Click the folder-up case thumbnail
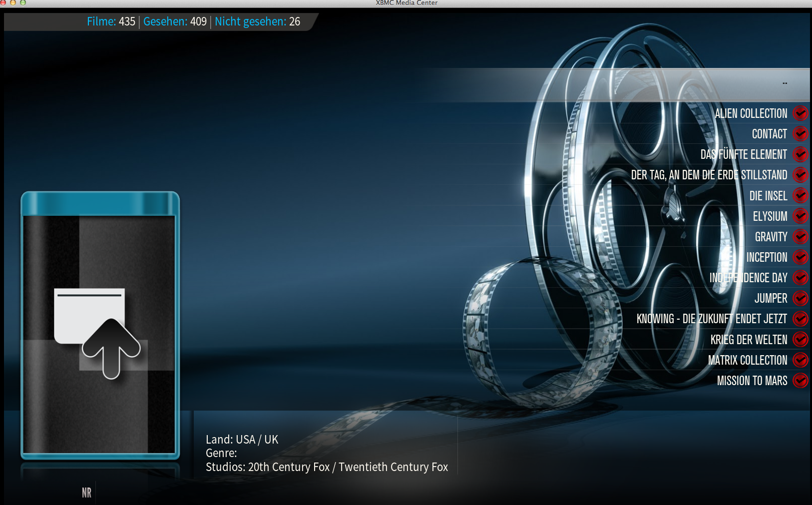Screen dimensions: 812x505 point(100,325)
